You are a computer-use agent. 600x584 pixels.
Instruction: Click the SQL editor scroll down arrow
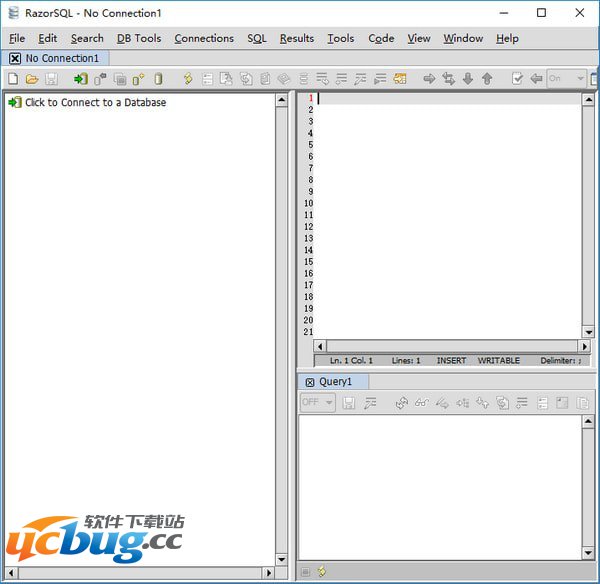[x=588, y=332]
